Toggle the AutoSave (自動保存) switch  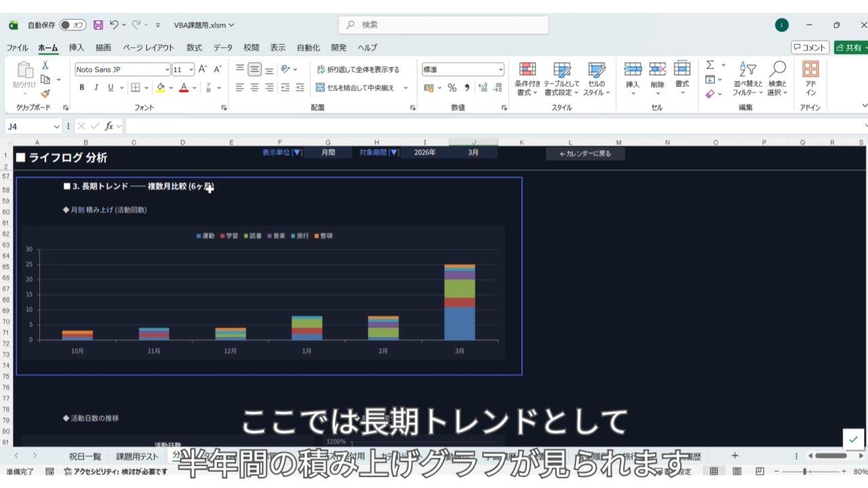click(x=73, y=25)
